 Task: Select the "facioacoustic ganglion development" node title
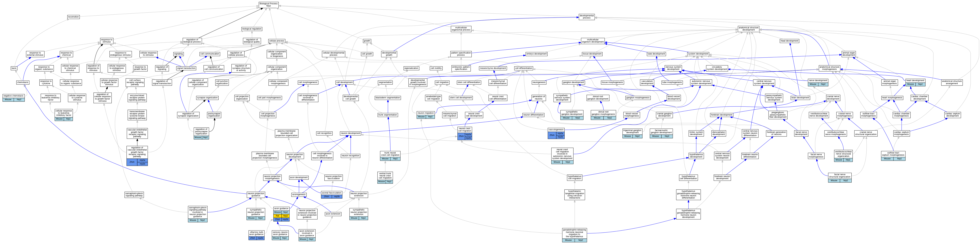(661, 131)
